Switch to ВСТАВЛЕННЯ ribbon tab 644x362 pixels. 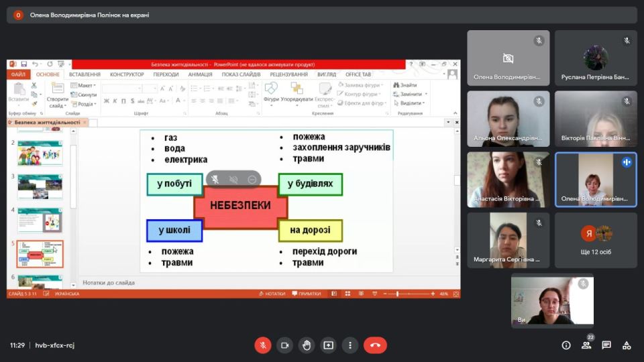(85, 74)
